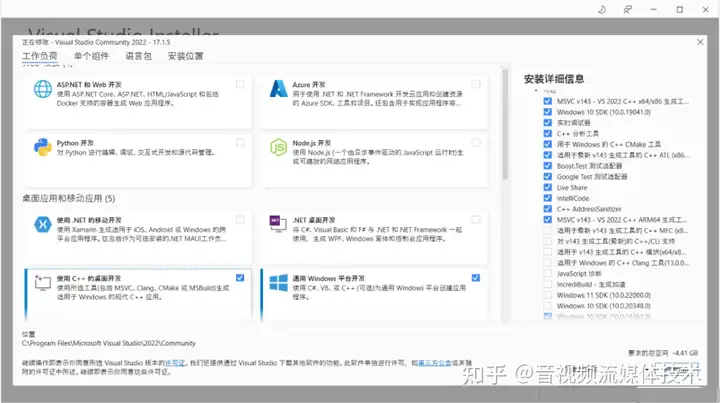This screenshot has width=720, height=403.
Task: Click the C++ desktop development icon
Action: (43, 283)
